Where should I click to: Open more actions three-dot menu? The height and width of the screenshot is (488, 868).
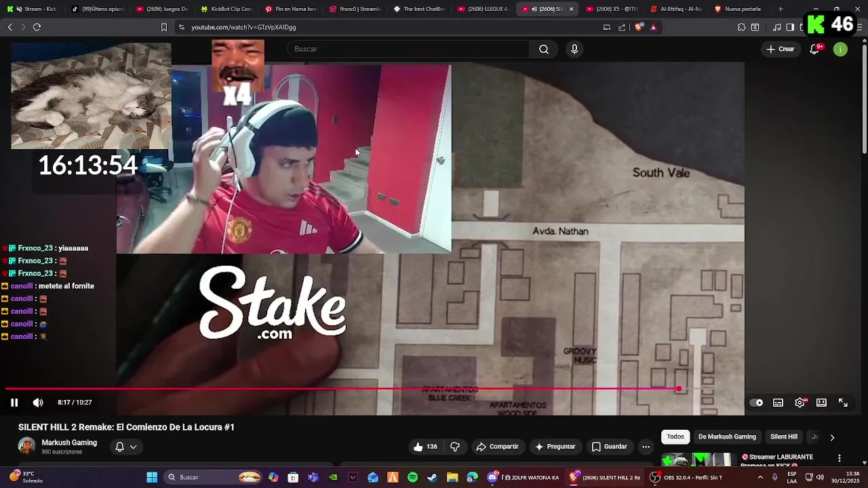point(646,447)
